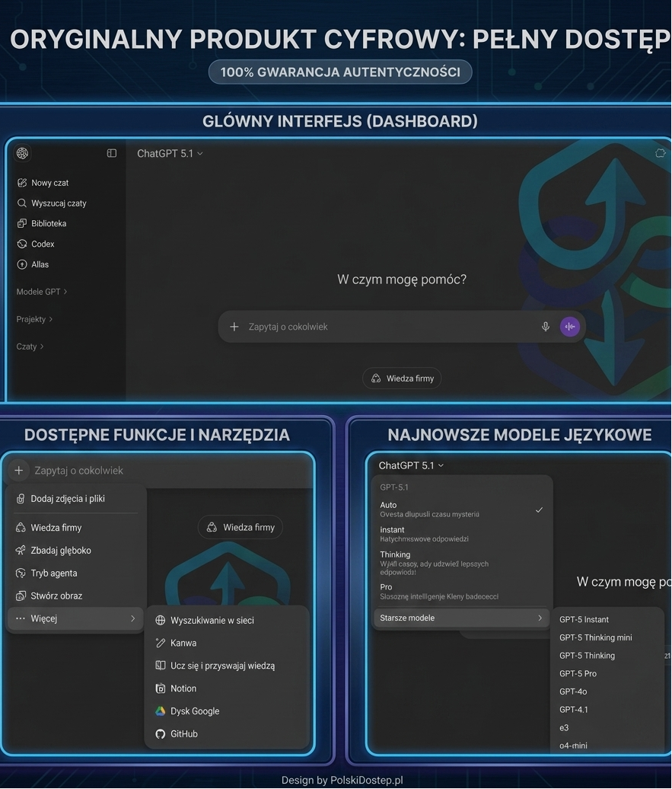The image size is (672, 789).
Task: Start voice mode with purple waveform button
Action: pyautogui.click(x=570, y=327)
